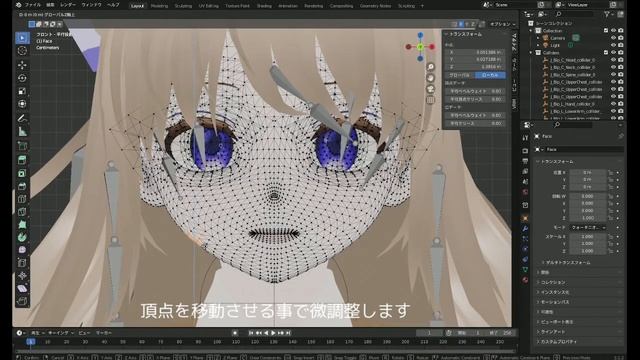Switch perspective/orthographic grid gizmo
Image resolution: width=640 pixels, height=360 pixels.
(x=431, y=100)
